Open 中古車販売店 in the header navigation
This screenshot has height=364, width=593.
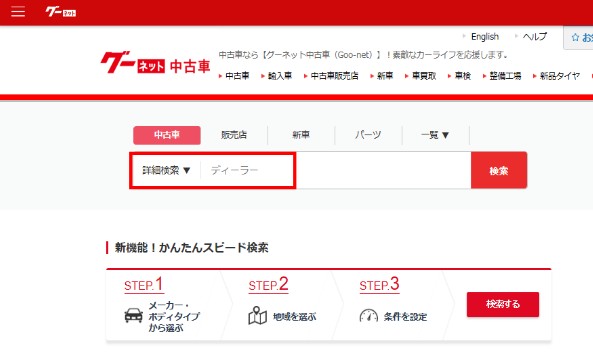(334, 76)
